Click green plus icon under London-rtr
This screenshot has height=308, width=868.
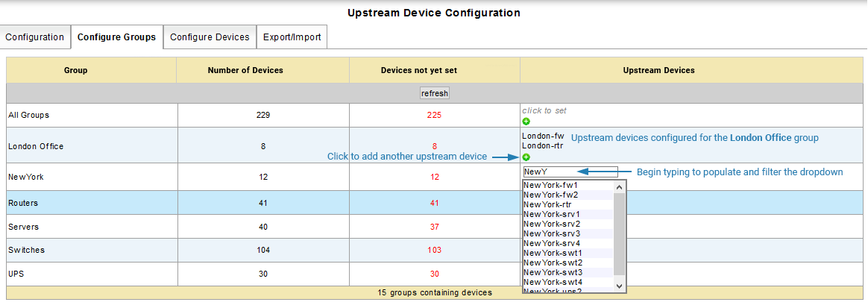pyautogui.click(x=526, y=157)
